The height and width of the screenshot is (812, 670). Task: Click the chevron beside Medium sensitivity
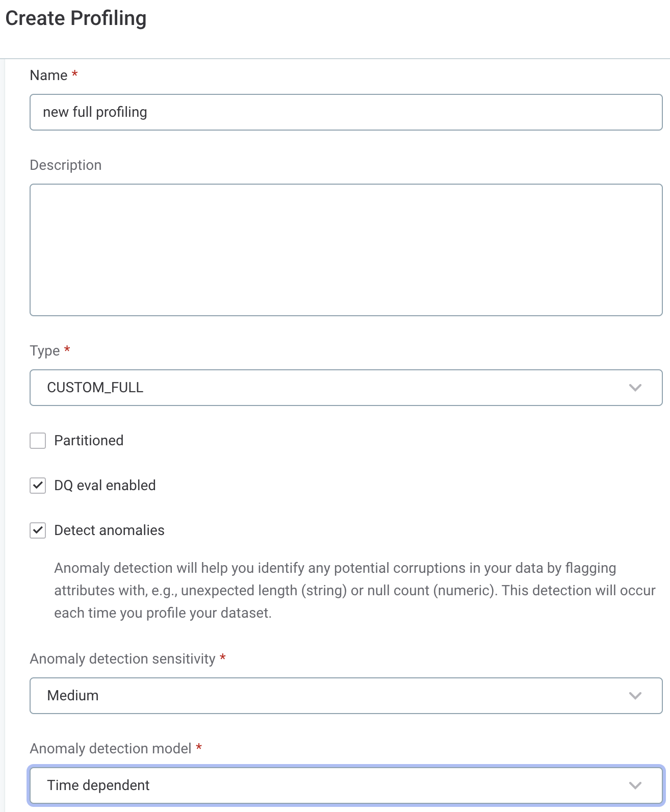[635, 695]
